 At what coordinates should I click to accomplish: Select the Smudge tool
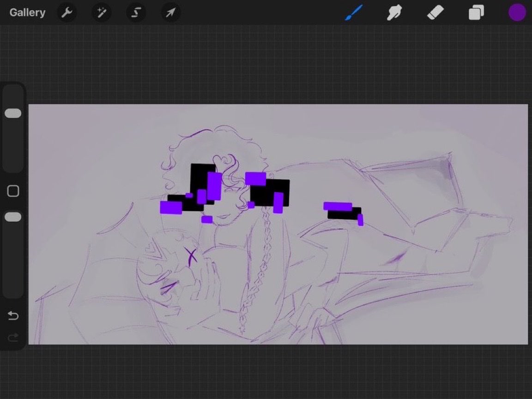point(394,12)
